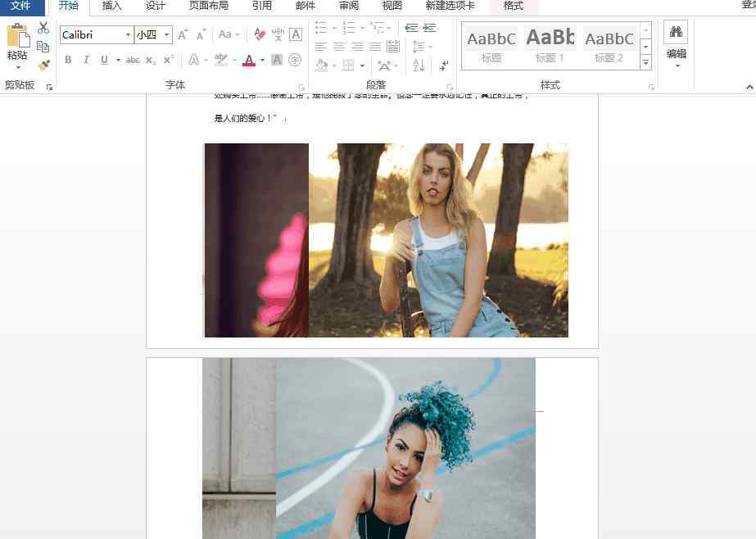Open the phonetic guide (wén) tool
756x539 pixels.
coord(278,34)
